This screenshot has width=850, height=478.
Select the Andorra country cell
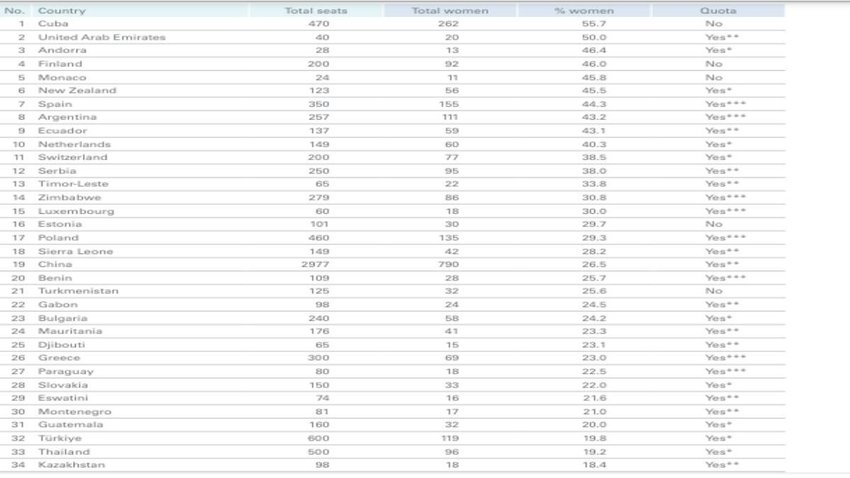(62, 50)
